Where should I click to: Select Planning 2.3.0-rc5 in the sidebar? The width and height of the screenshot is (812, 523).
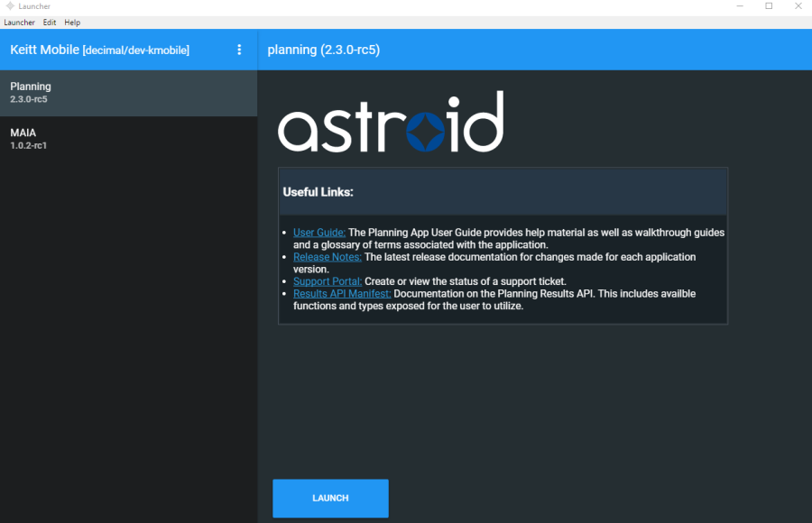[128, 93]
